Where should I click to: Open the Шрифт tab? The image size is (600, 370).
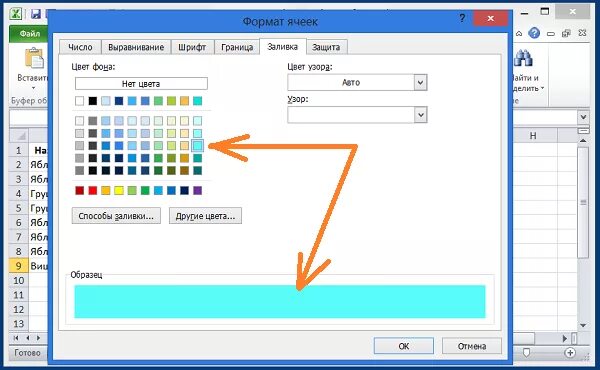[192, 47]
